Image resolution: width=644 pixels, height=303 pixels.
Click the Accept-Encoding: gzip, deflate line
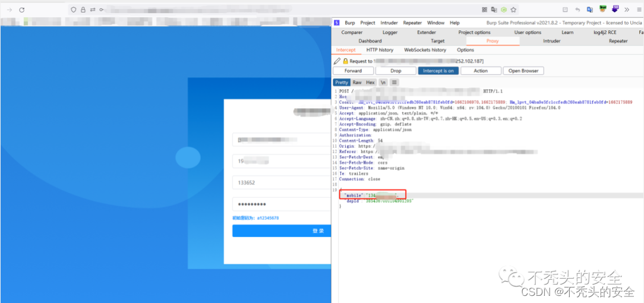click(375, 124)
